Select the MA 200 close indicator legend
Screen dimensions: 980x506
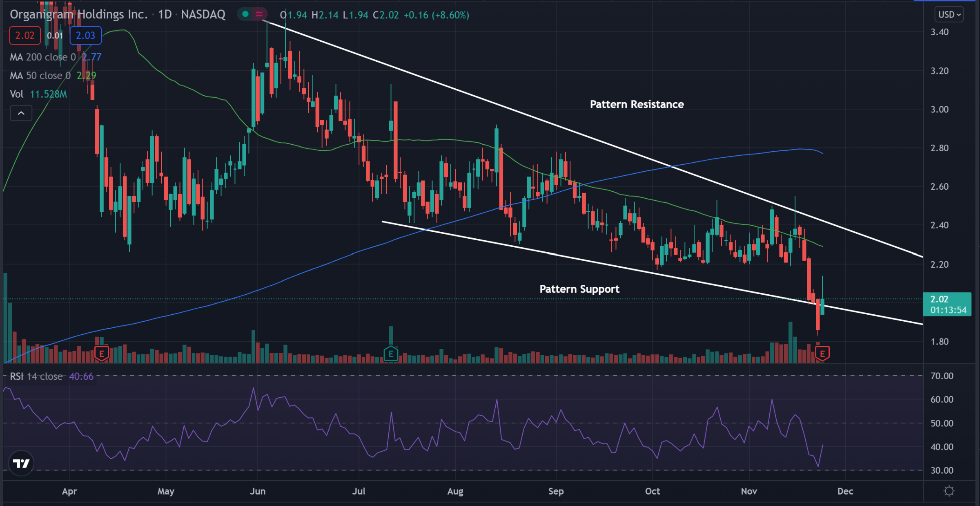coord(56,57)
